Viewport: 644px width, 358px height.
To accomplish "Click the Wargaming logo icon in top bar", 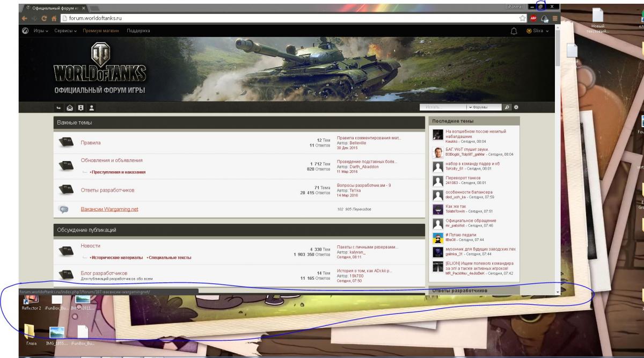I will coord(25,31).
